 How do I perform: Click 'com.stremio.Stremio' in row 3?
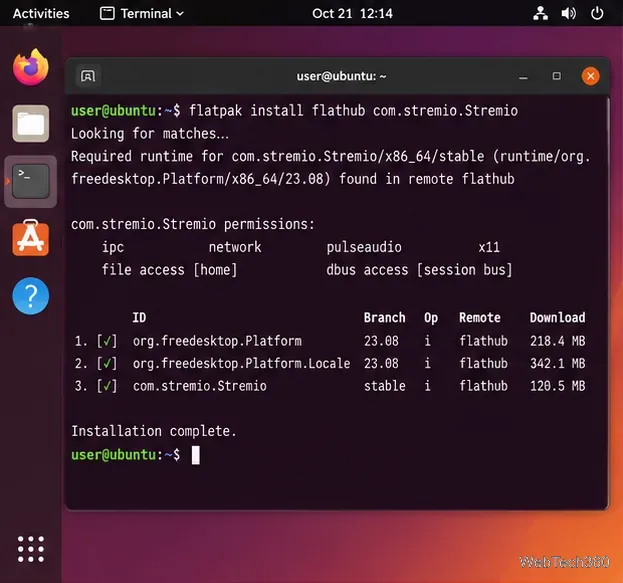[199, 386]
